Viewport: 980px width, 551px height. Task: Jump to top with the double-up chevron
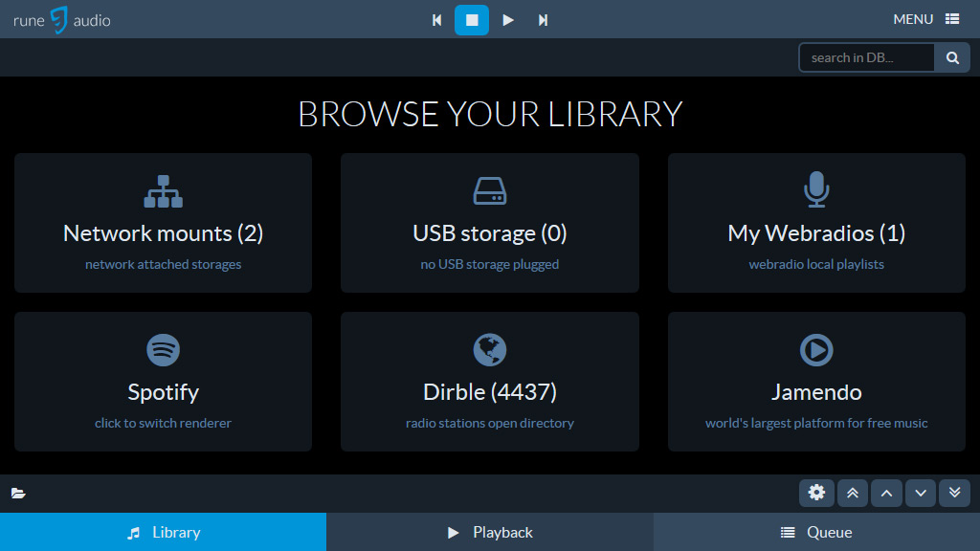(853, 493)
